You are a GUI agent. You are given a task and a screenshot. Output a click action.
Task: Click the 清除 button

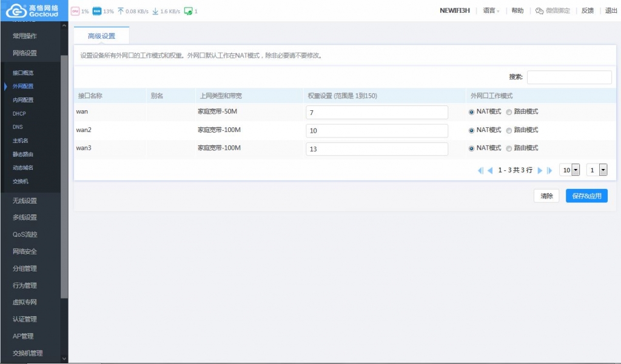(546, 196)
